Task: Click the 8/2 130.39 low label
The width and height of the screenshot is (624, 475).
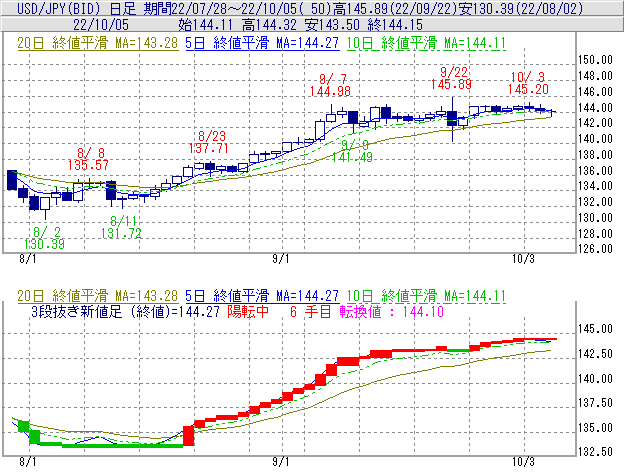Action: pyautogui.click(x=44, y=238)
